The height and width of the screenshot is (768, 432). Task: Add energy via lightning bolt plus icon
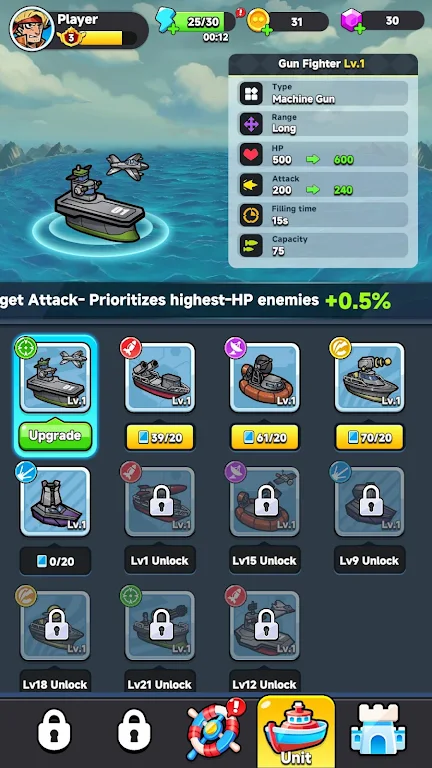coord(166,22)
